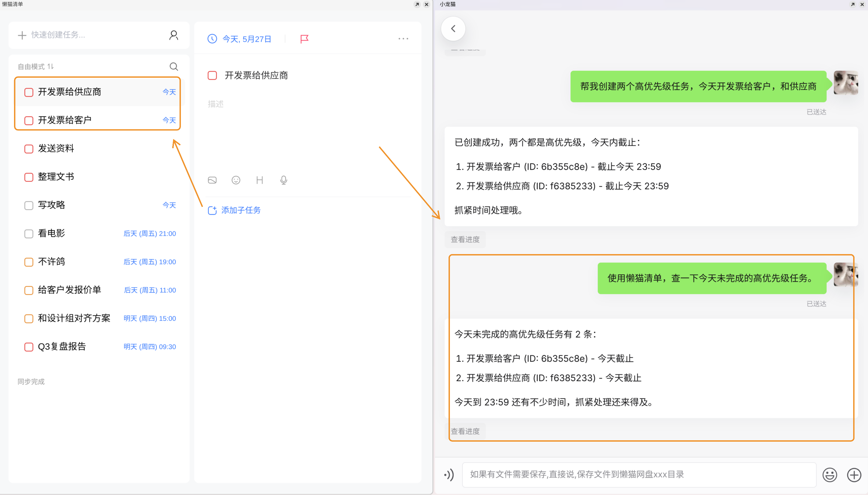Image resolution: width=868 pixels, height=495 pixels.
Task: Close the 小龙猫 window
Action: pyautogui.click(x=862, y=4)
